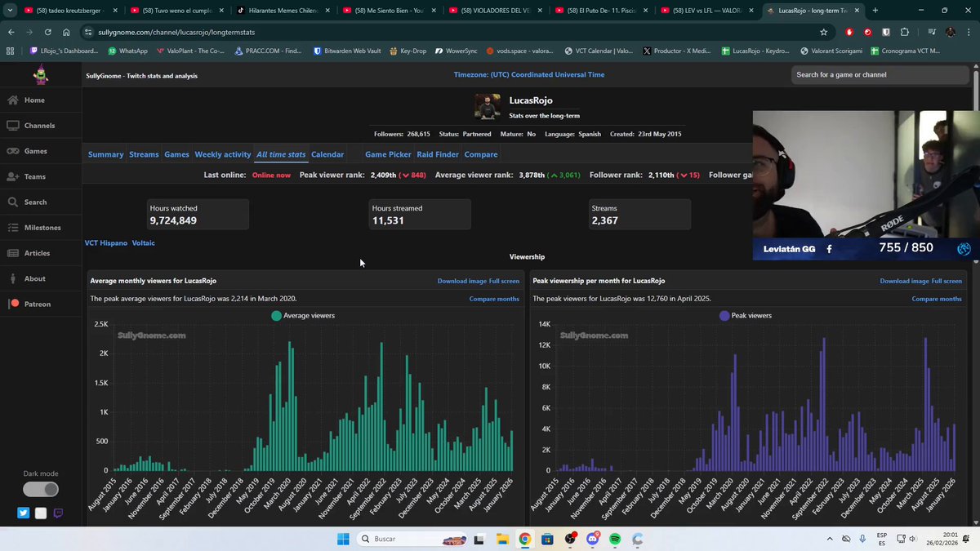
Task: Open the Key-Drop bookmark
Action: click(x=408, y=51)
